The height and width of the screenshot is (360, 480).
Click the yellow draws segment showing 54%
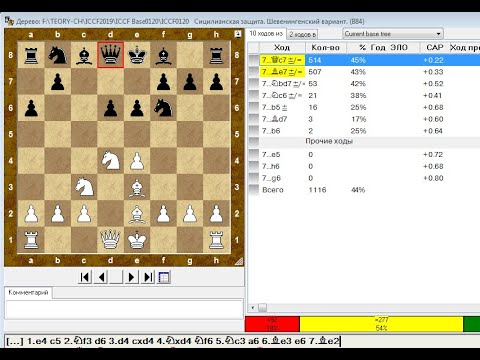pos(381,324)
